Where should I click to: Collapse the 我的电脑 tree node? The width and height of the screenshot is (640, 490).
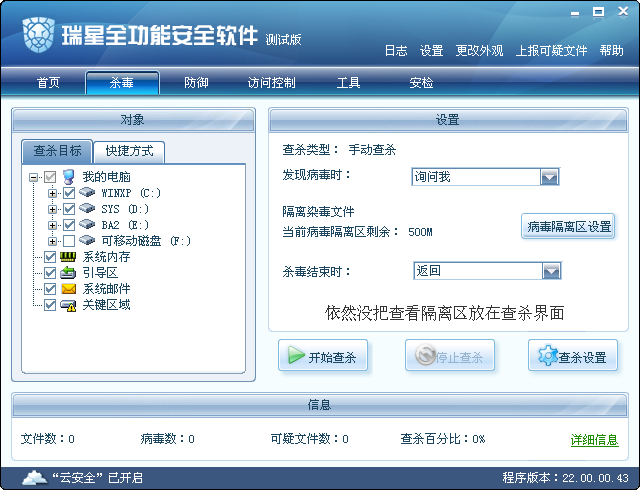33,177
